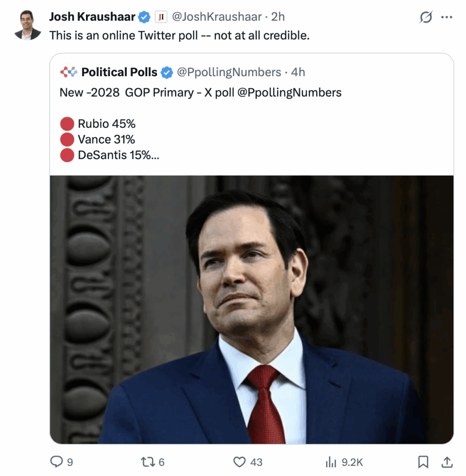Image resolution: width=466 pixels, height=476 pixels.
Task: Like the tweet with heart icon
Action: pyautogui.click(x=240, y=462)
